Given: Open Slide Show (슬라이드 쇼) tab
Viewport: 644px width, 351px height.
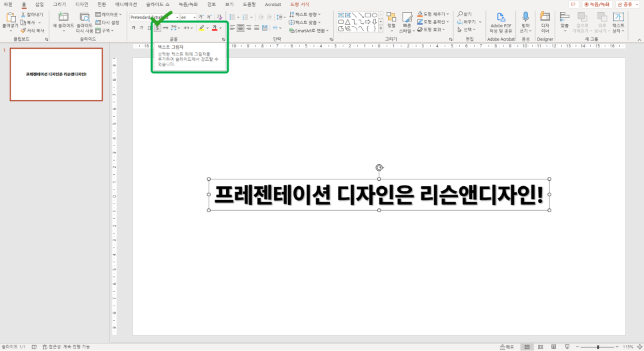Looking at the screenshot, I should pyautogui.click(x=157, y=5).
